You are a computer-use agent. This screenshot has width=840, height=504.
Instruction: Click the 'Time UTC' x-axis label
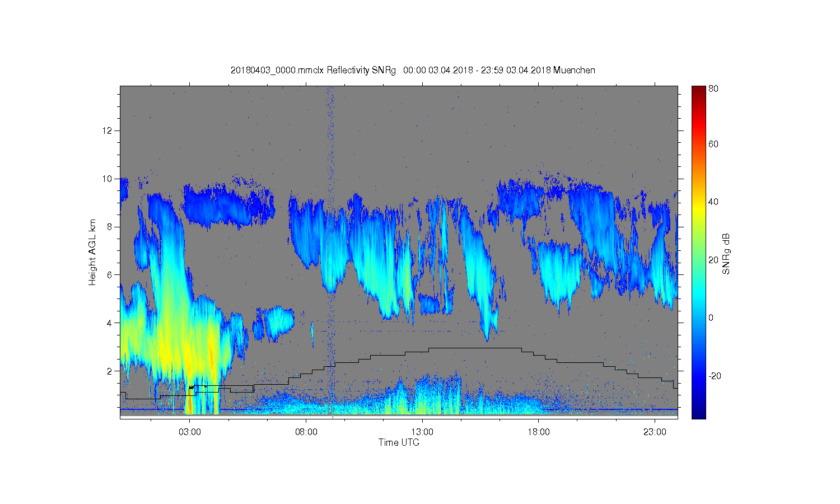tap(399, 442)
